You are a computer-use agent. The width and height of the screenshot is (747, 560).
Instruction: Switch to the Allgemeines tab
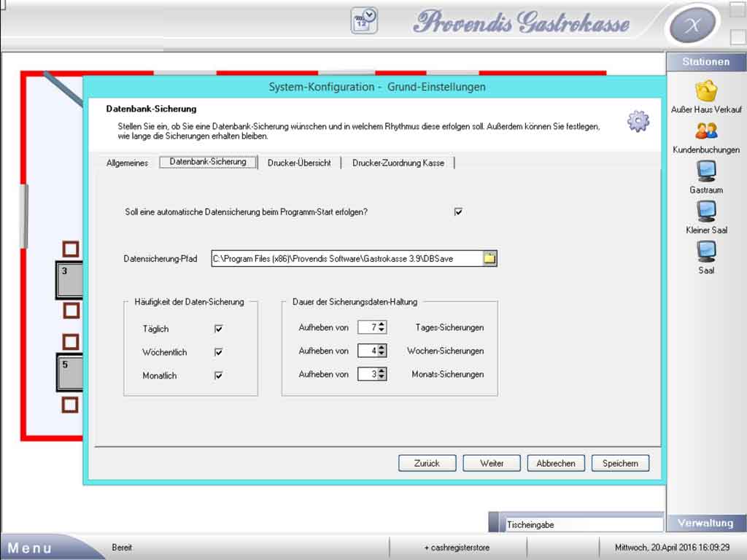[x=127, y=163]
